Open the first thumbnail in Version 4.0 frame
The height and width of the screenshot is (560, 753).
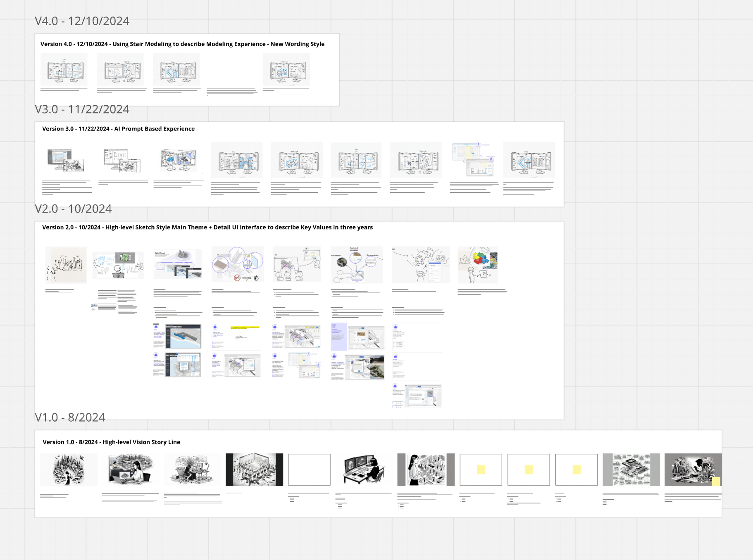click(64, 70)
